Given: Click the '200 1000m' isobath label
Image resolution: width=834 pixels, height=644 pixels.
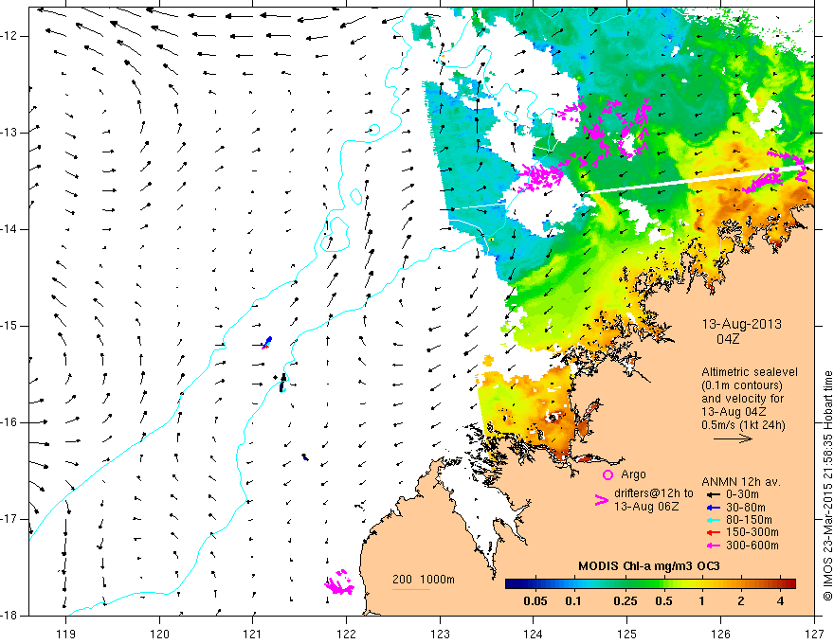Looking at the screenshot, I should click(x=424, y=580).
